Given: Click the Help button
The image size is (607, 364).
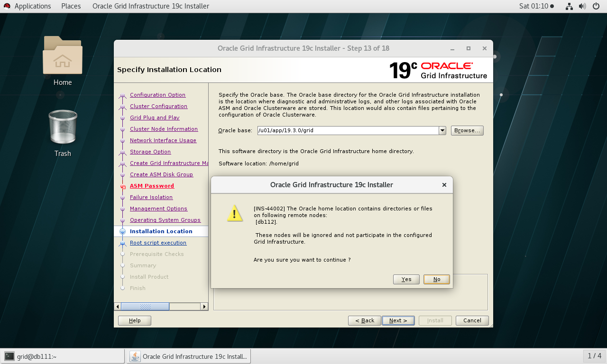Looking at the screenshot, I should [135, 320].
